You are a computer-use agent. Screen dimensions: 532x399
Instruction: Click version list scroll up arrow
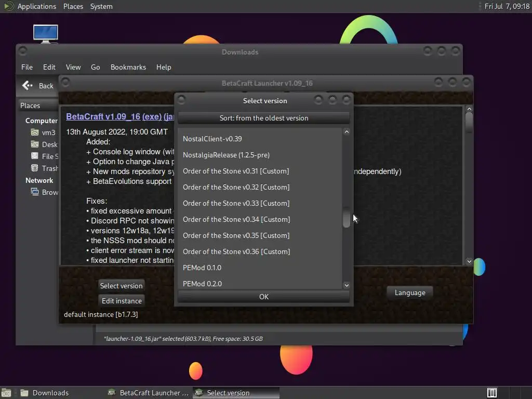pos(347,132)
